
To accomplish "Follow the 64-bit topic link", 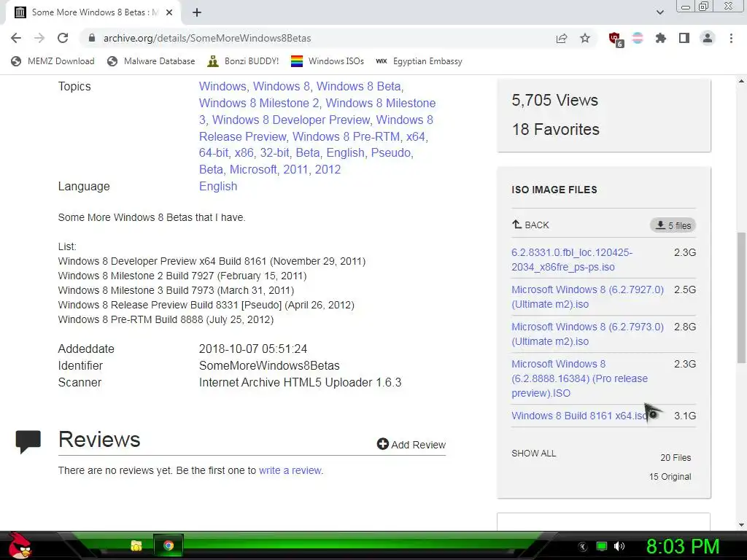I will 214,152.
